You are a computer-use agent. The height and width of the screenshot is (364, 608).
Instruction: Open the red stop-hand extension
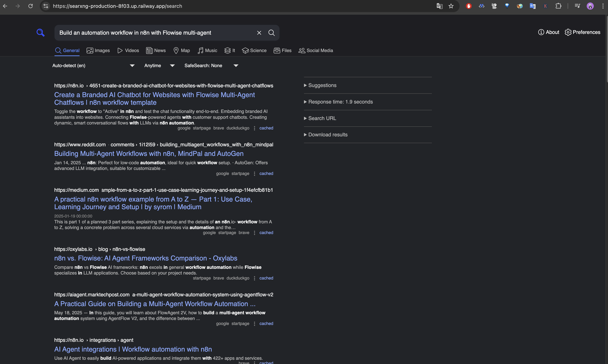(x=469, y=6)
